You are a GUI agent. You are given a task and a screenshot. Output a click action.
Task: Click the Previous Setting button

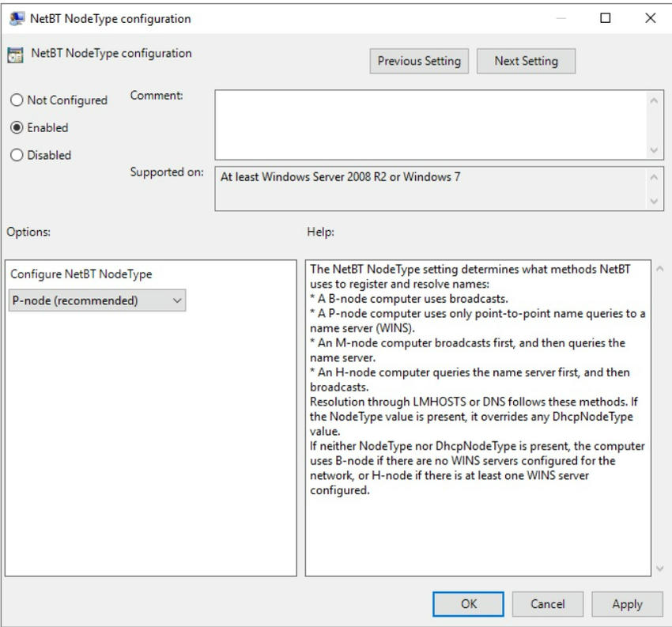pos(419,61)
